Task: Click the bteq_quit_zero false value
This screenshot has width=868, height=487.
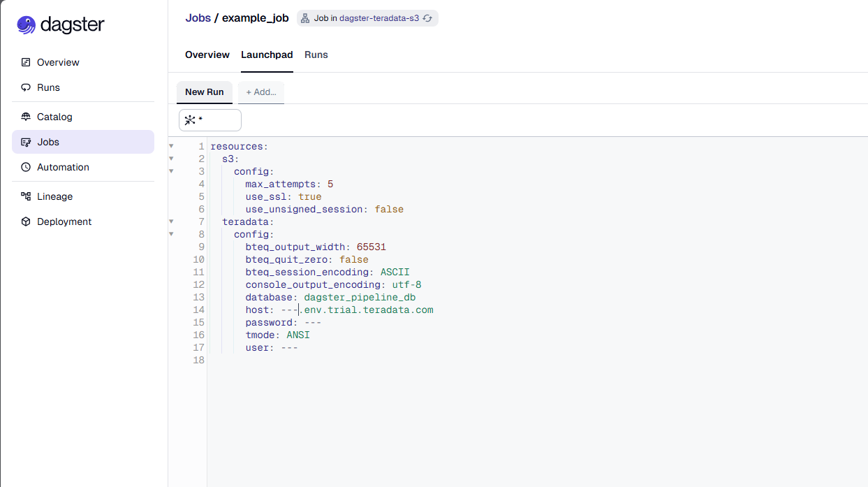Action: pos(354,260)
